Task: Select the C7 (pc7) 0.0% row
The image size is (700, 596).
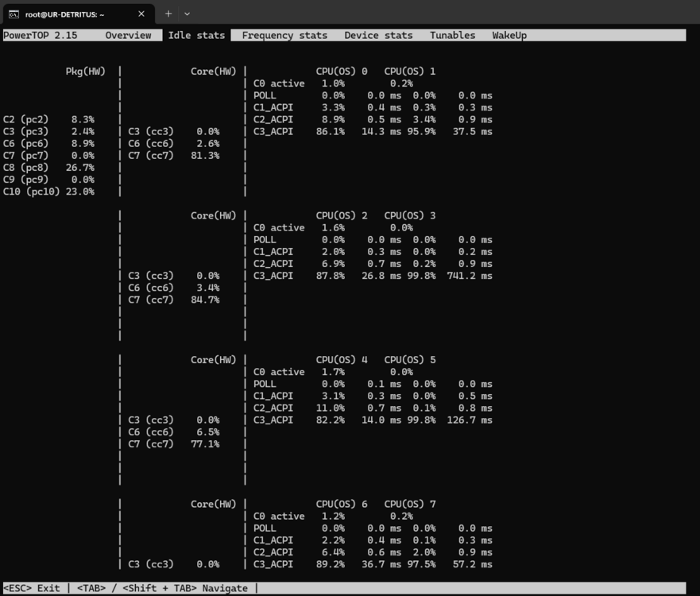Action: point(48,156)
